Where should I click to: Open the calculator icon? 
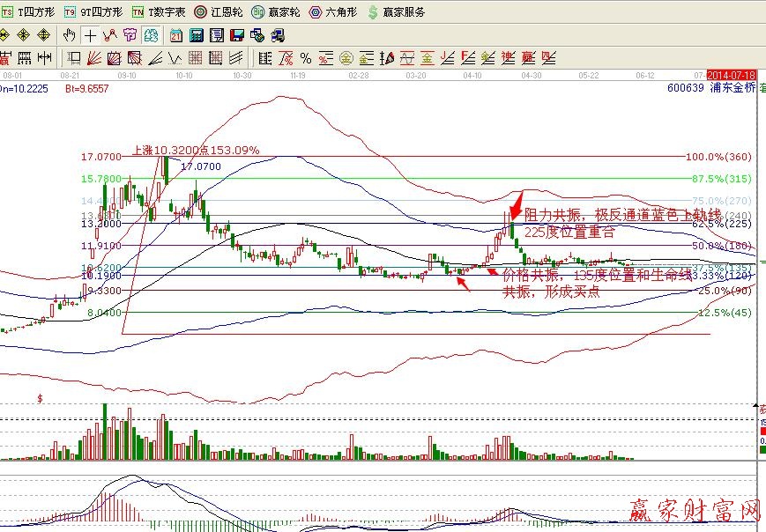[197, 36]
